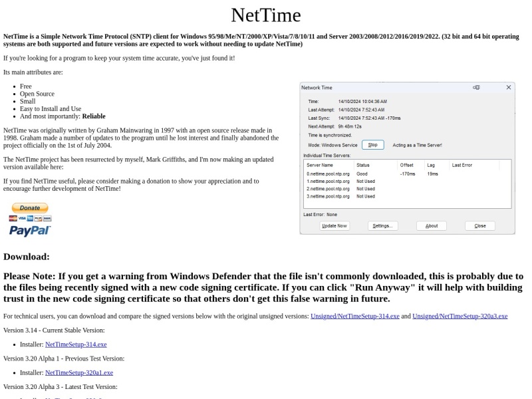The height and width of the screenshot is (399, 532).
Task: Download the NetTimeSetup-320a1.exe installer
Action: click(79, 372)
